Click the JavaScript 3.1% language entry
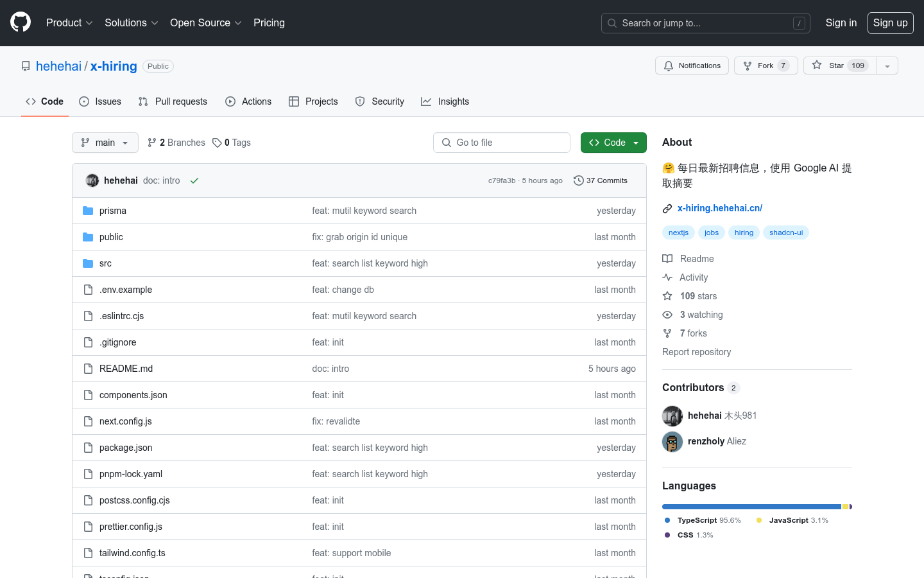Screen dimensions: 924x578 point(792,520)
